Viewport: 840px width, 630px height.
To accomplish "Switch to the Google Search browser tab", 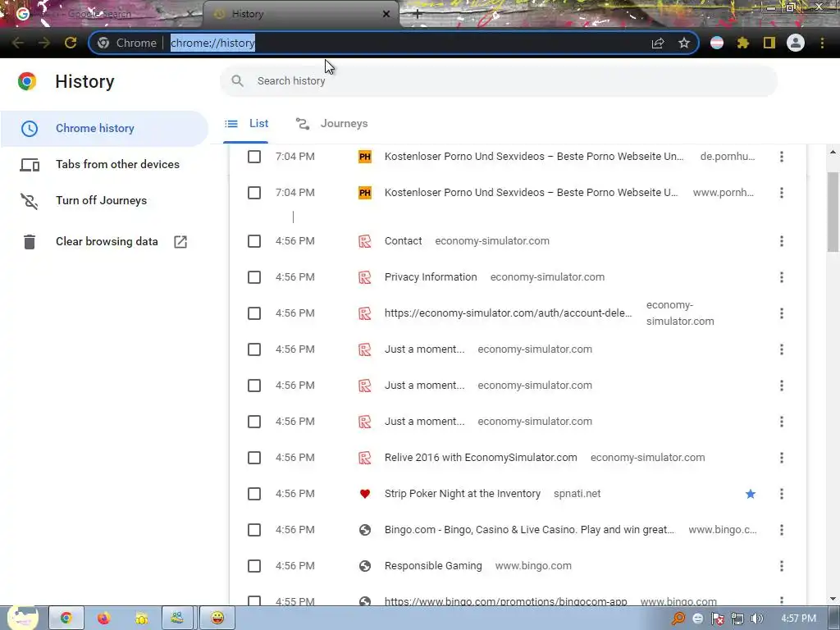I will coord(102,15).
